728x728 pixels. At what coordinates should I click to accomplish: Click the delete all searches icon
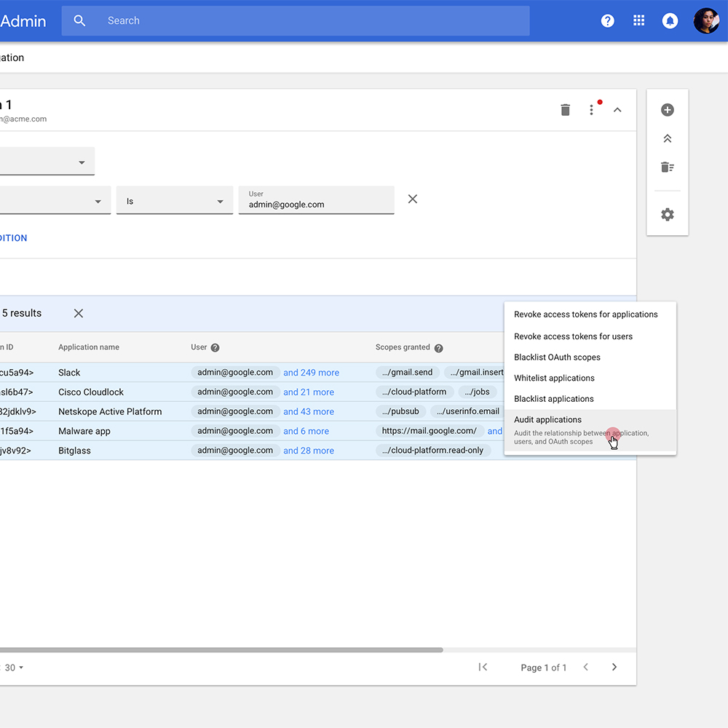(x=667, y=167)
